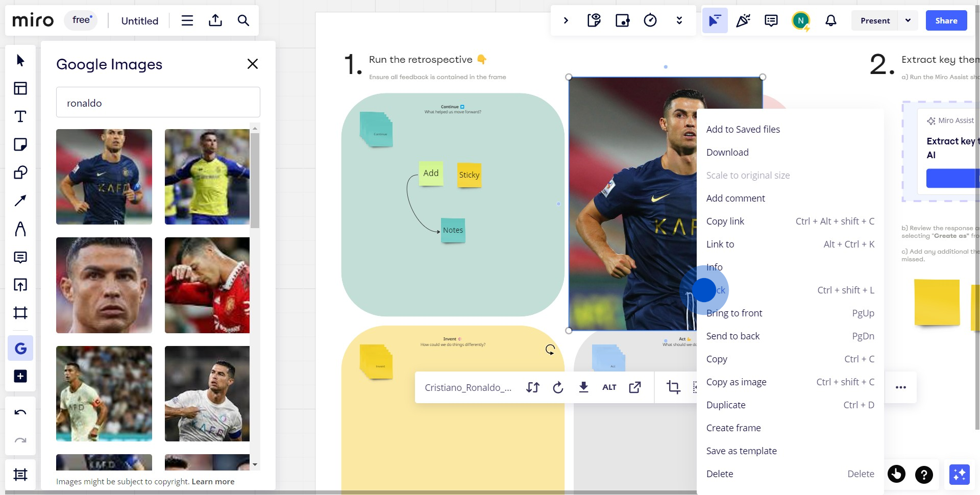Click scroll down arrow in image results

click(x=255, y=464)
